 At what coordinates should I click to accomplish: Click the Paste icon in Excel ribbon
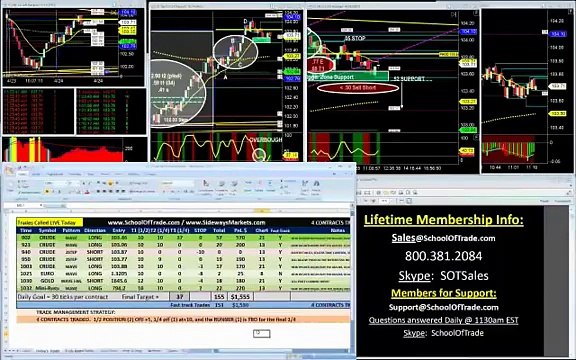[11, 186]
